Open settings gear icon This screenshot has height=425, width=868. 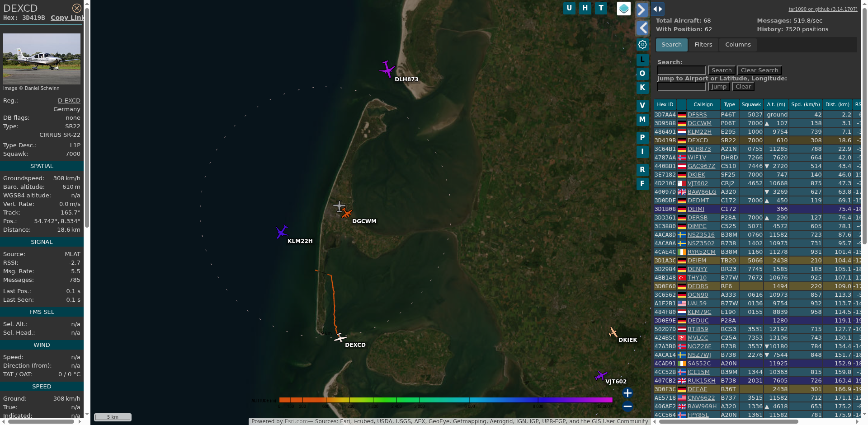pos(642,45)
